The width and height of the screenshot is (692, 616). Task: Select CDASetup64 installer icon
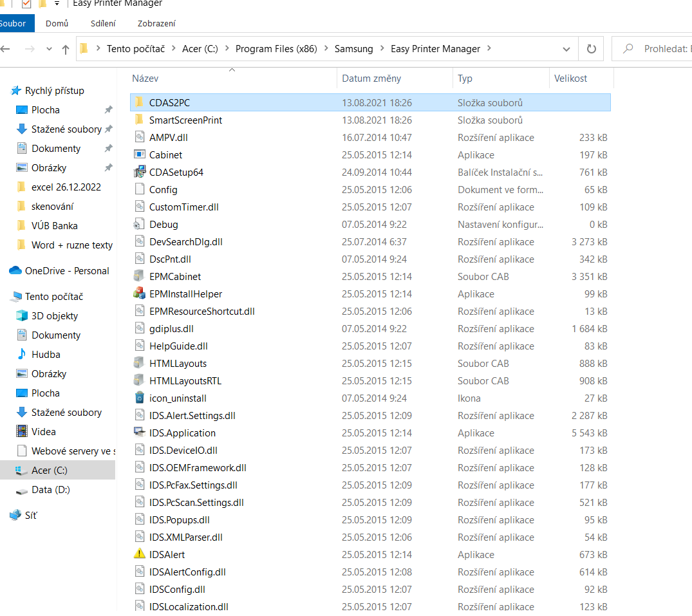140,172
